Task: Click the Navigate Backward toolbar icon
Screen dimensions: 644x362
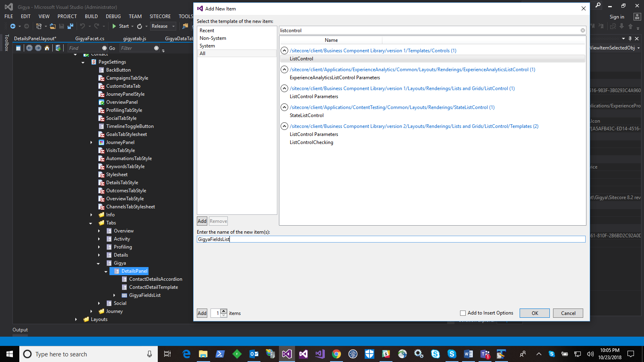Action: click(x=13, y=26)
